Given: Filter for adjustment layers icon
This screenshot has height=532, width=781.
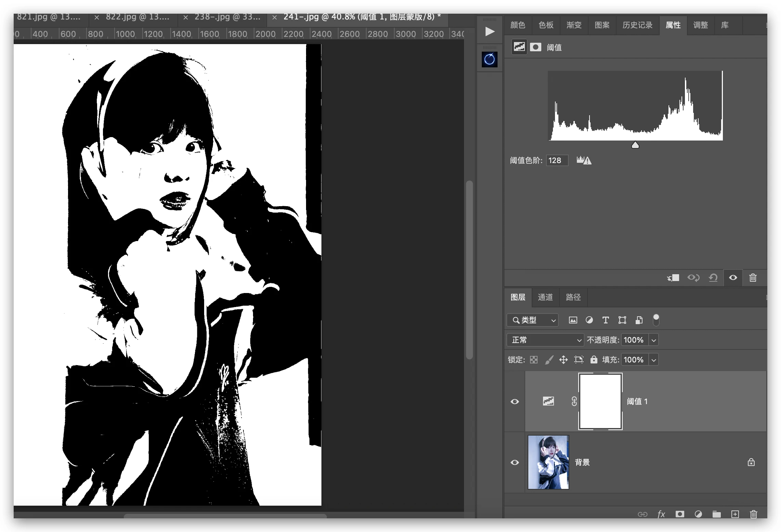Looking at the screenshot, I should [589, 320].
